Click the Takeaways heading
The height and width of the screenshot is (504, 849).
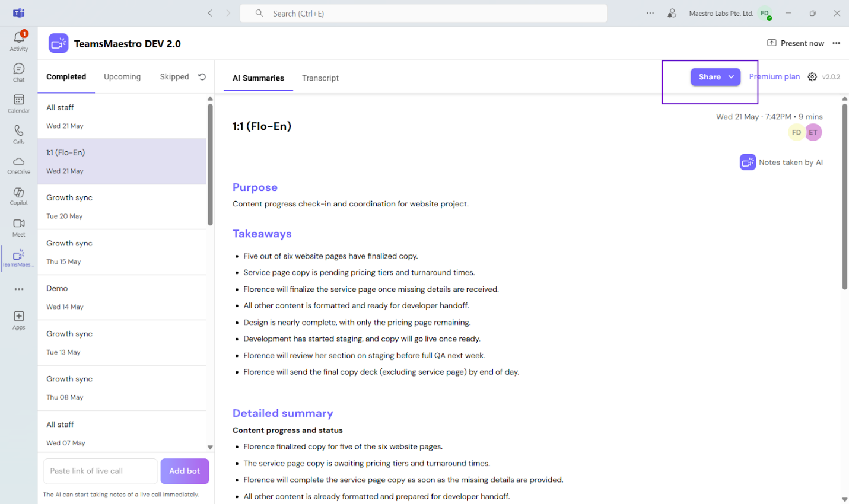pyautogui.click(x=262, y=234)
